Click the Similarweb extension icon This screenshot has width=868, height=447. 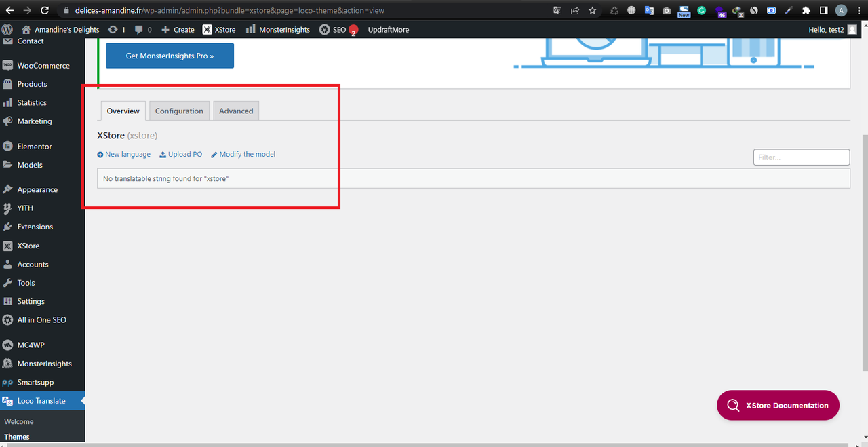[x=754, y=10]
